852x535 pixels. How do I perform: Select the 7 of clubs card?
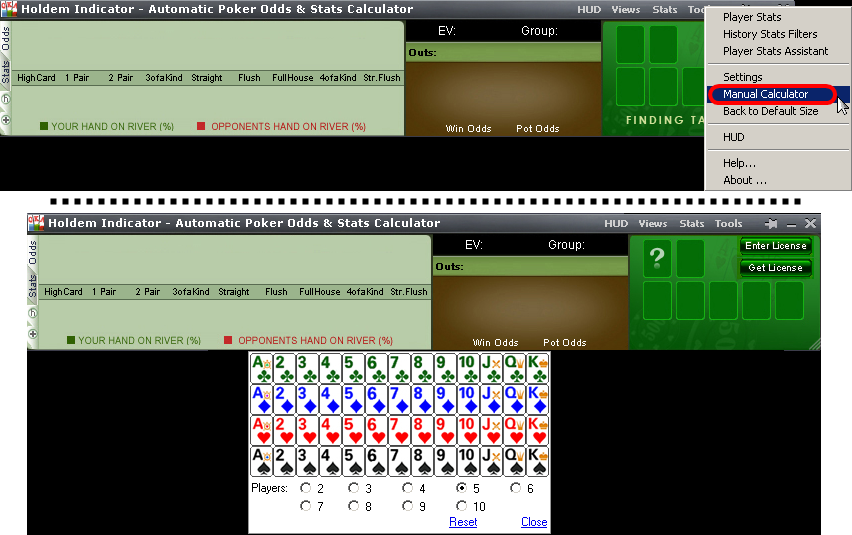[400, 368]
